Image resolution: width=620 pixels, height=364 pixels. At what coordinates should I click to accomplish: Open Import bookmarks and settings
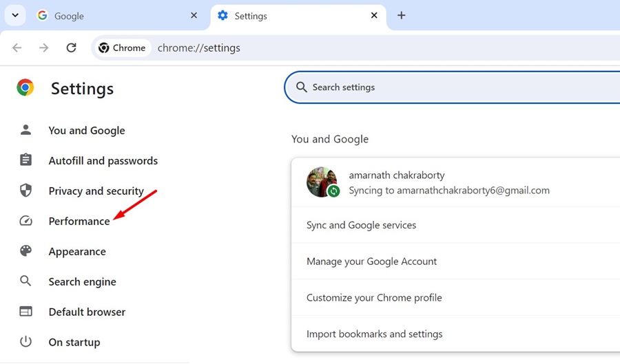click(x=455, y=334)
